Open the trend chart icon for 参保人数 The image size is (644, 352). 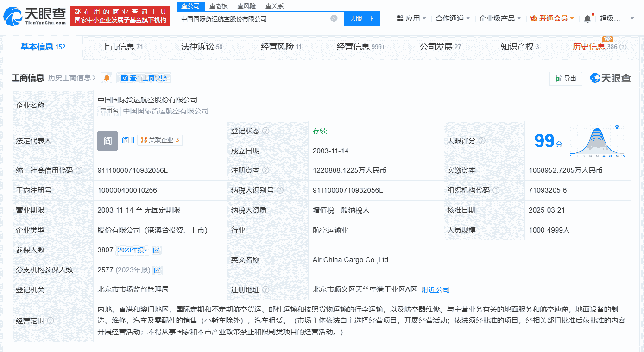[x=157, y=250]
